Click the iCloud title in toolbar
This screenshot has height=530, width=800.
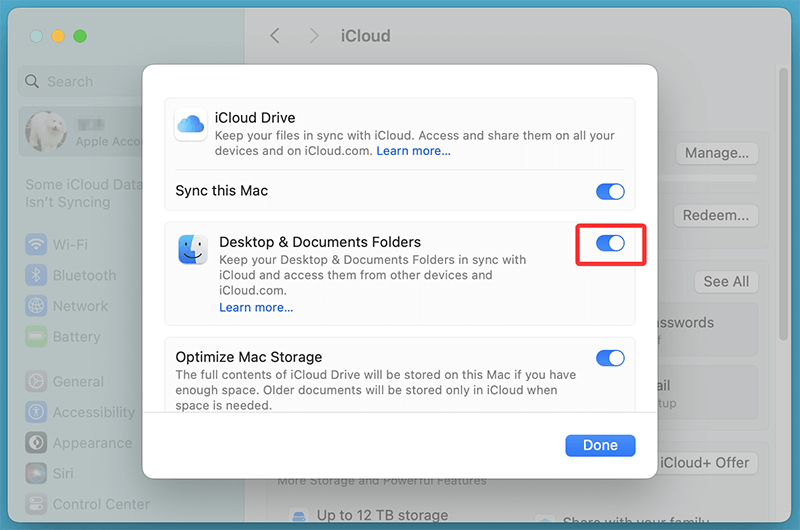pos(365,36)
